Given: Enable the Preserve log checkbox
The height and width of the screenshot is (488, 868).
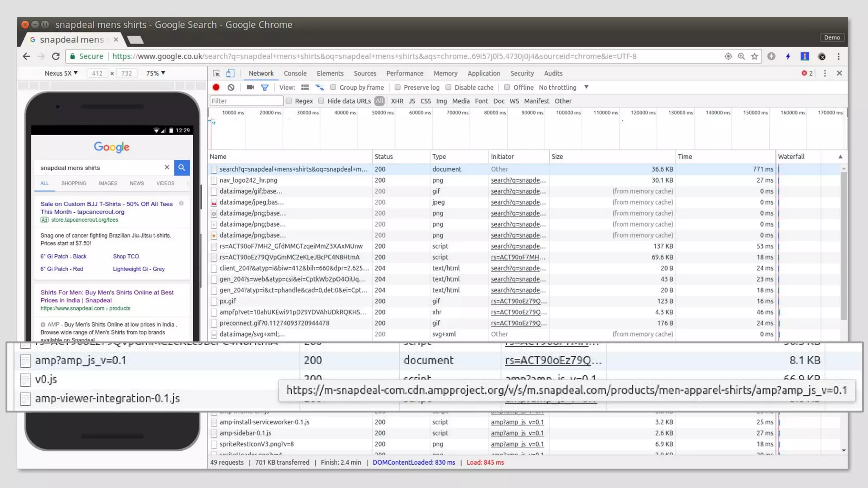Looking at the screenshot, I should (x=398, y=87).
